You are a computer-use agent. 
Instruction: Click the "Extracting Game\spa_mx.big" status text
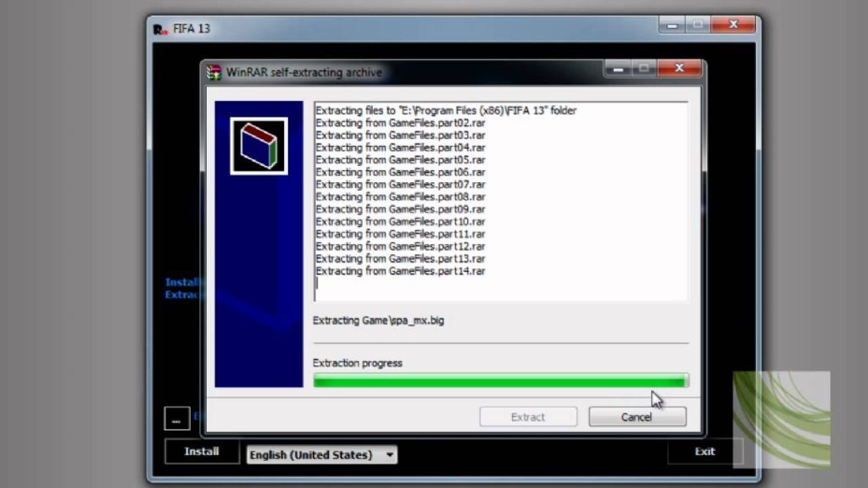pos(377,320)
